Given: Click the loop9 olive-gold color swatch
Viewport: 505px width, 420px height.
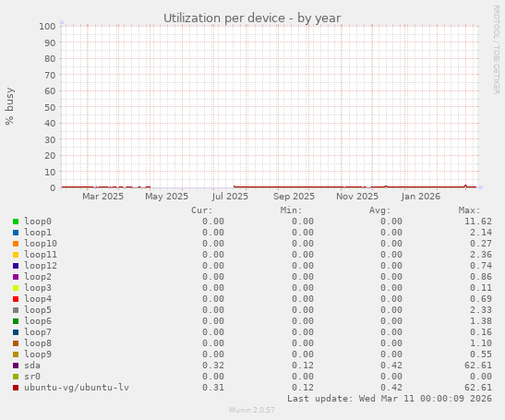Looking at the screenshot, I should 16,354.
